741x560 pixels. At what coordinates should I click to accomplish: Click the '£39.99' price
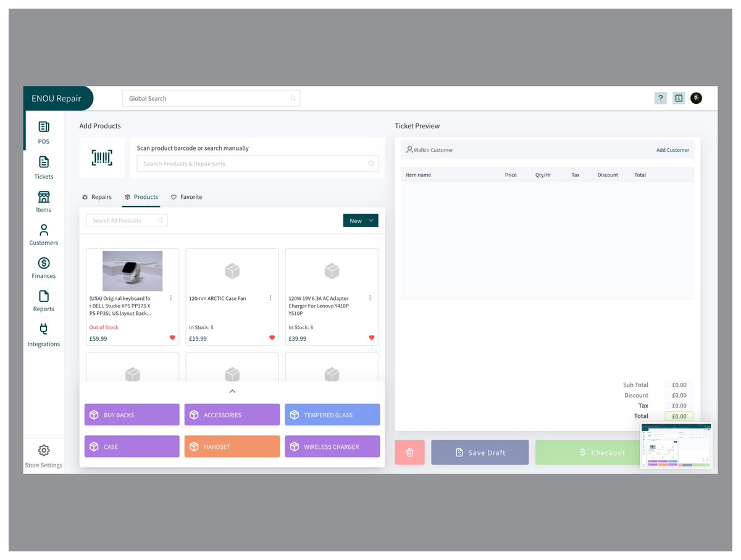coord(298,338)
